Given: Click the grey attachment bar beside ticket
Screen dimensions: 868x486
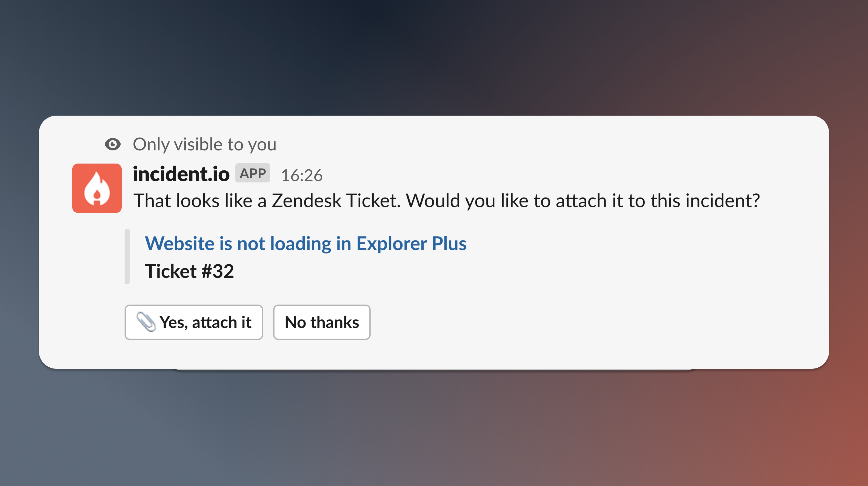Looking at the screenshot, I should pyautogui.click(x=127, y=256).
